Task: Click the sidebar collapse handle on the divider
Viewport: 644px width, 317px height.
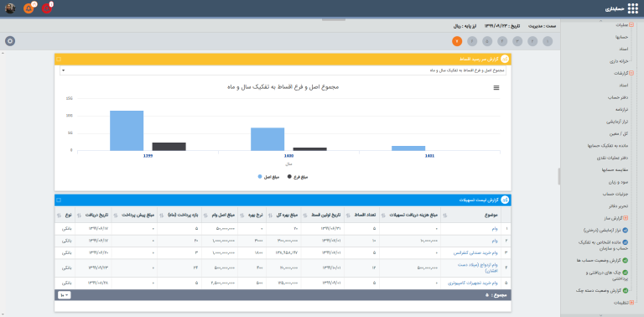Action: click(x=559, y=176)
